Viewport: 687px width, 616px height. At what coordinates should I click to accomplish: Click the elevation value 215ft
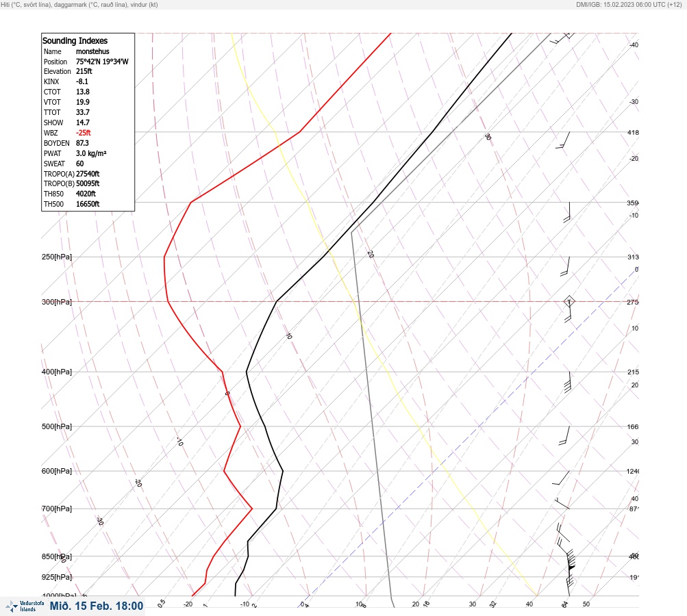click(84, 71)
